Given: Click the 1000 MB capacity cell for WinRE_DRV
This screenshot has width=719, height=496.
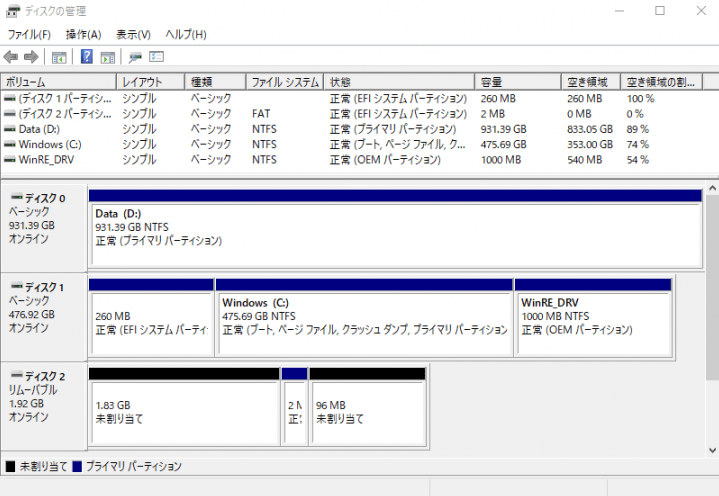Looking at the screenshot, I should click(501, 160).
